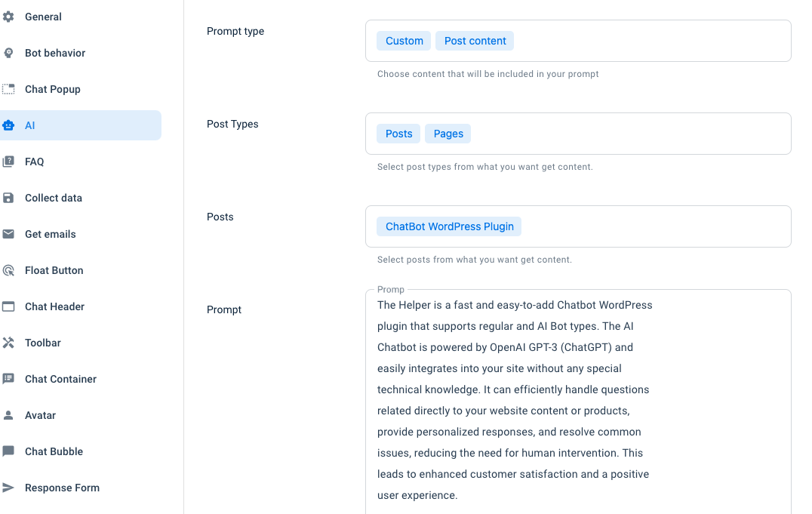Open the Posts selection dropdown

tap(578, 226)
